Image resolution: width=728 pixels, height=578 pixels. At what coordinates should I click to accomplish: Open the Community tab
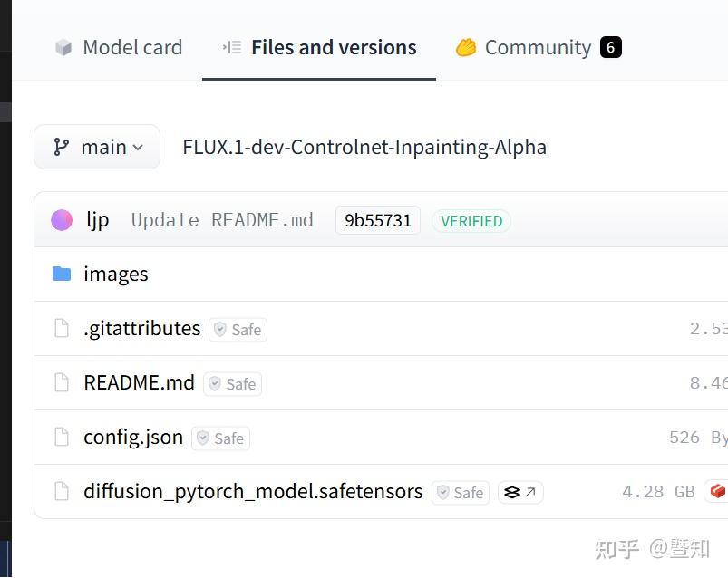(537, 46)
